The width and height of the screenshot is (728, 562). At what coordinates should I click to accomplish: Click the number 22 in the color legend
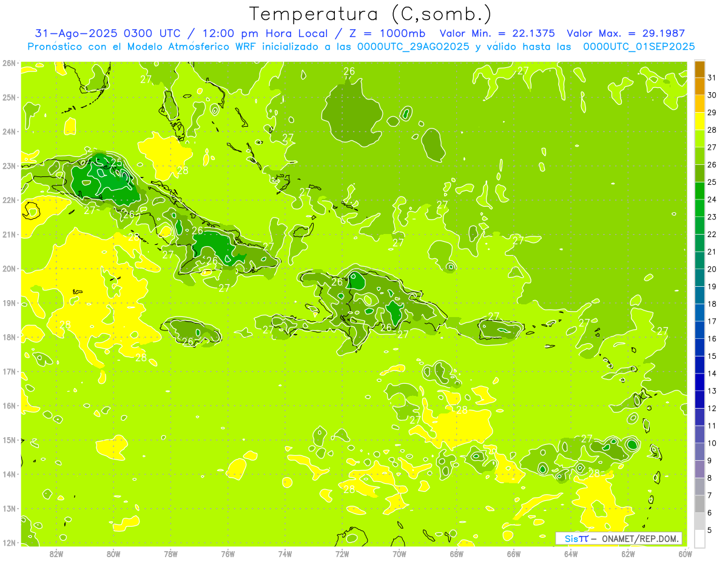(712, 235)
